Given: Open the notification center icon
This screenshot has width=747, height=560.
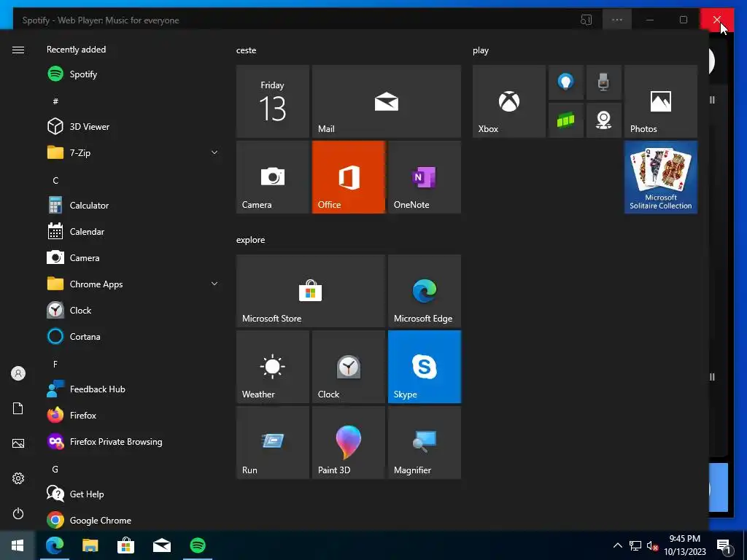Looking at the screenshot, I should point(724,546).
